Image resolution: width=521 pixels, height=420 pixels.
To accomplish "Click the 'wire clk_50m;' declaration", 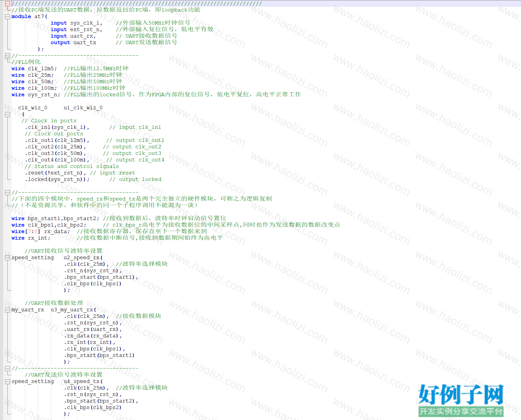I will (33, 82).
